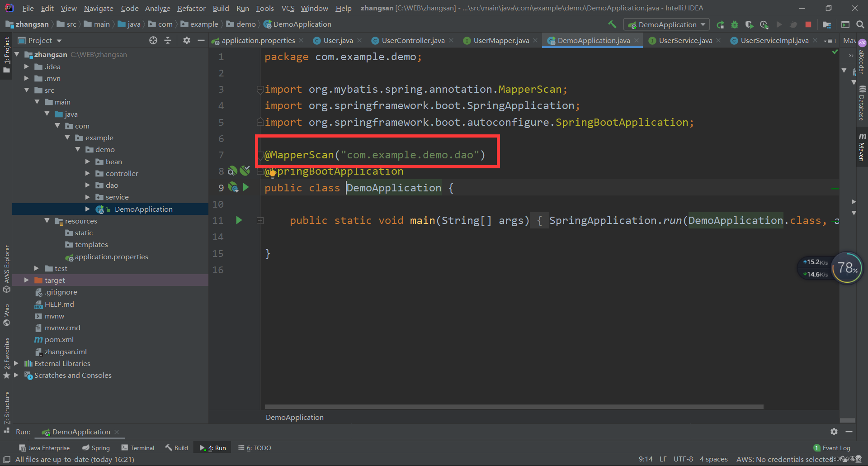The image size is (868, 466).
Task: Click the locate/scroll-from-source target icon
Action: (x=153, y=40)
